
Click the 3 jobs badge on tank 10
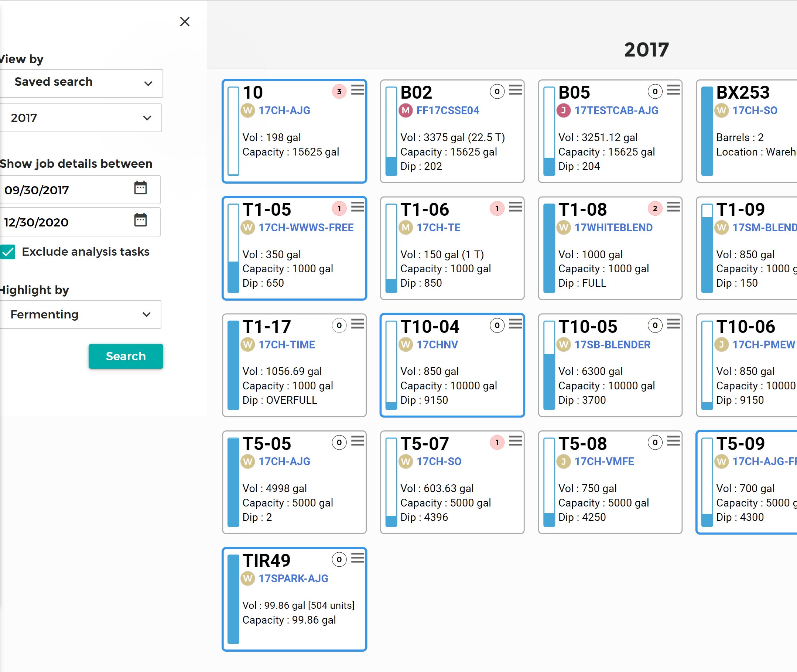pyautogui.click(x=339, y=91)
